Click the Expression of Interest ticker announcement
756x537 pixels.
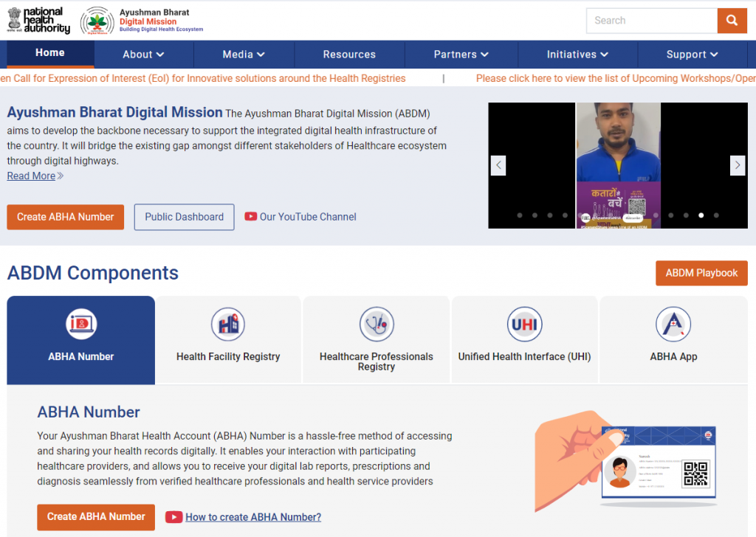203,78
